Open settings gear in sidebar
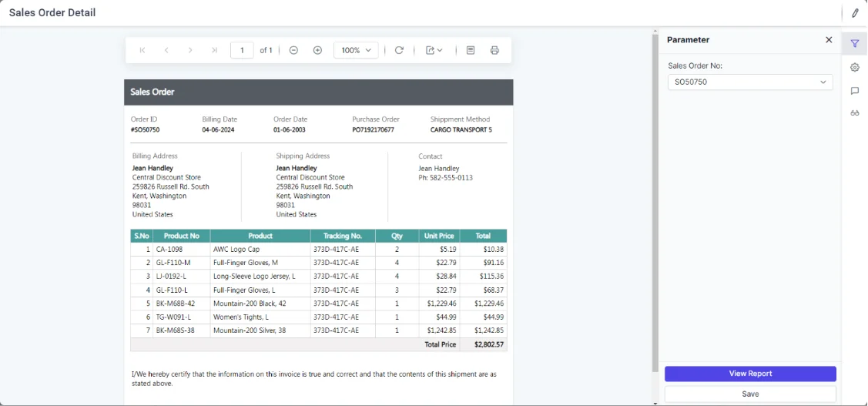The image size is (868, 406). point(855,67)
